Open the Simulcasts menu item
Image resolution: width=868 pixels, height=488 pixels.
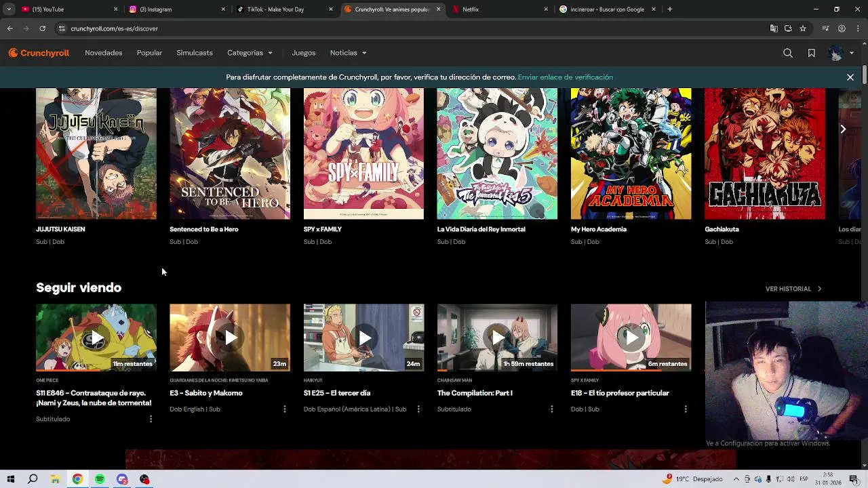(x=195, y=53)
